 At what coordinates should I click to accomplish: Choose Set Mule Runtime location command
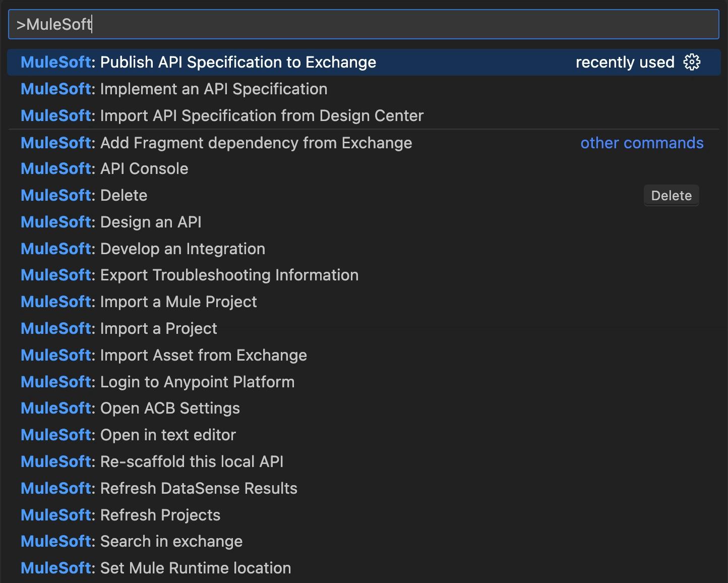tap(196, 568)
